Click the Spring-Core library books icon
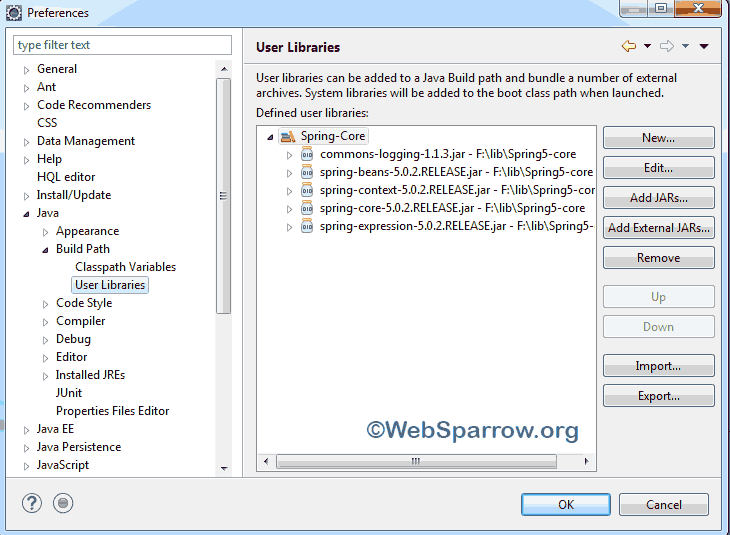The width and height of the screenshot is (730, 535). pyautogui.click(x=288, y=136)
